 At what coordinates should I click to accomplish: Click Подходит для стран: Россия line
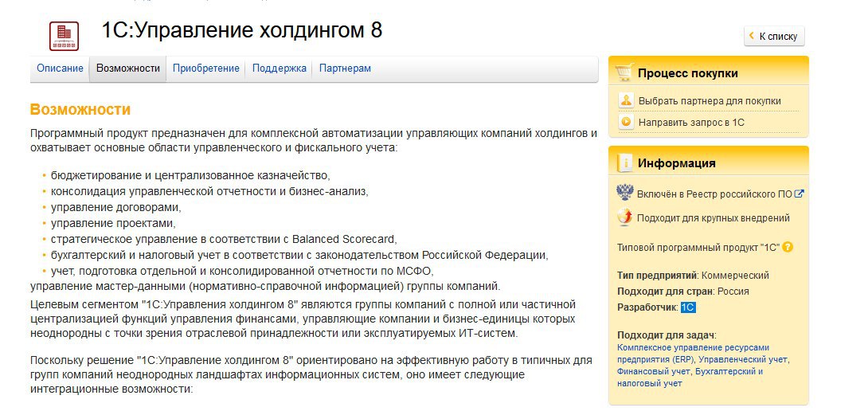[x=683, y=292]
